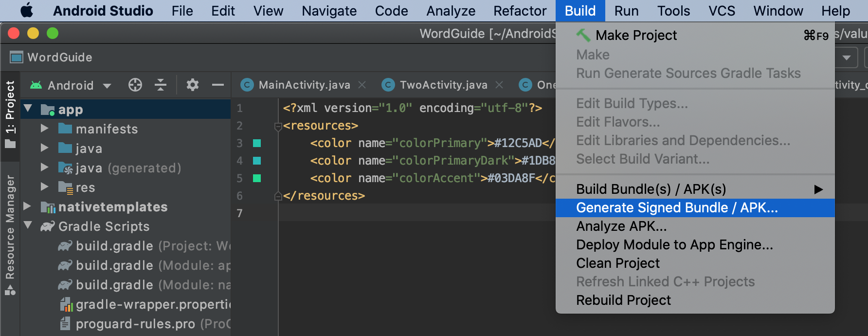Expand the java folder

44,148
